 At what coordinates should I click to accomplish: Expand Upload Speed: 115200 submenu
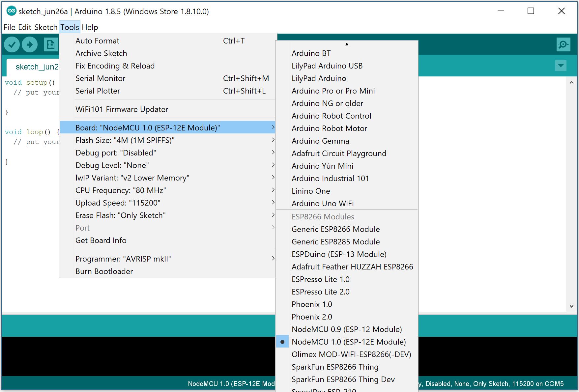tap(167, 203)
